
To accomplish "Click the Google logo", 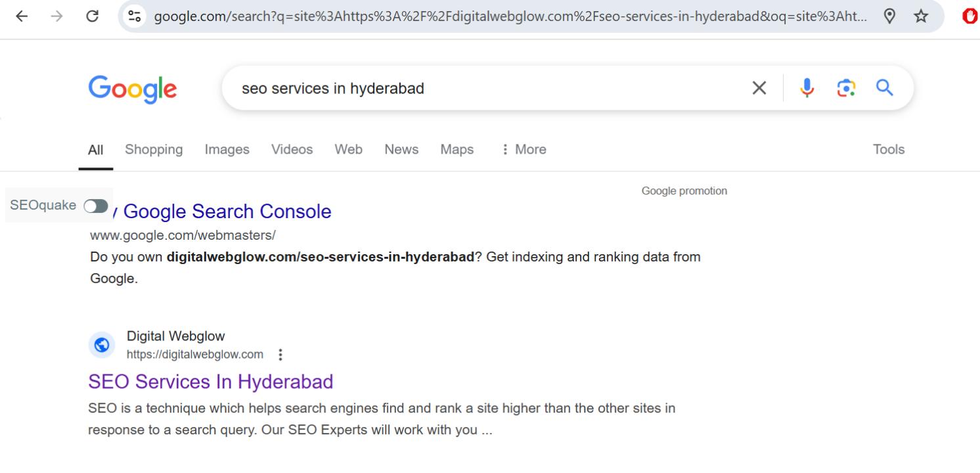I will 133,89.
